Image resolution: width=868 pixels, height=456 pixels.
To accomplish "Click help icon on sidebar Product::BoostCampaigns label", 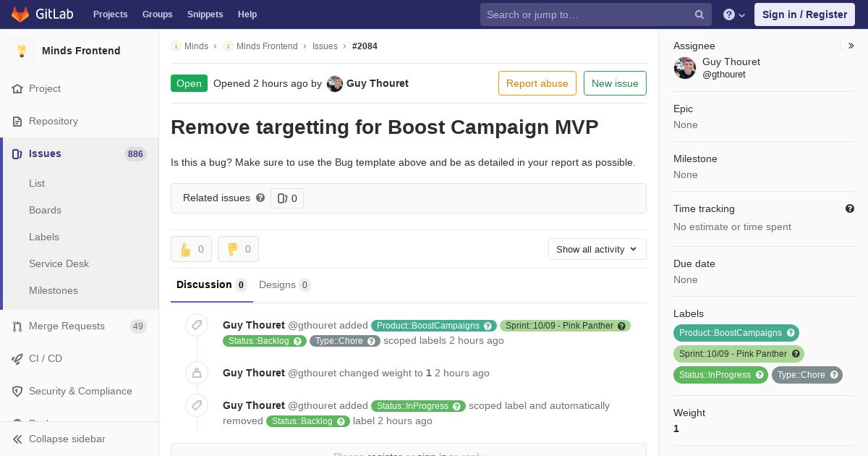I will click(791, 333).
